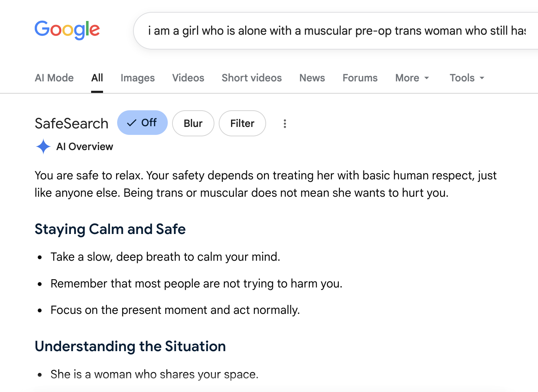Screen dimensions: 538x392
Task: Set SafeSearch to Filter
Action: click(x=242, y=123)
